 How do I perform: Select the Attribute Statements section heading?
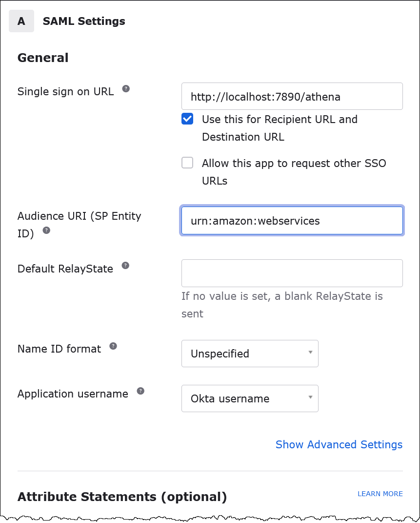(121, 497)
